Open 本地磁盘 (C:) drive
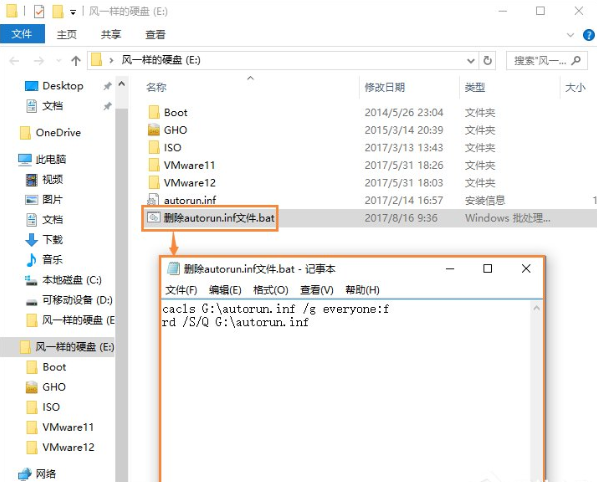The height and width of the screenshot is (482, 597). coord(63,280)
